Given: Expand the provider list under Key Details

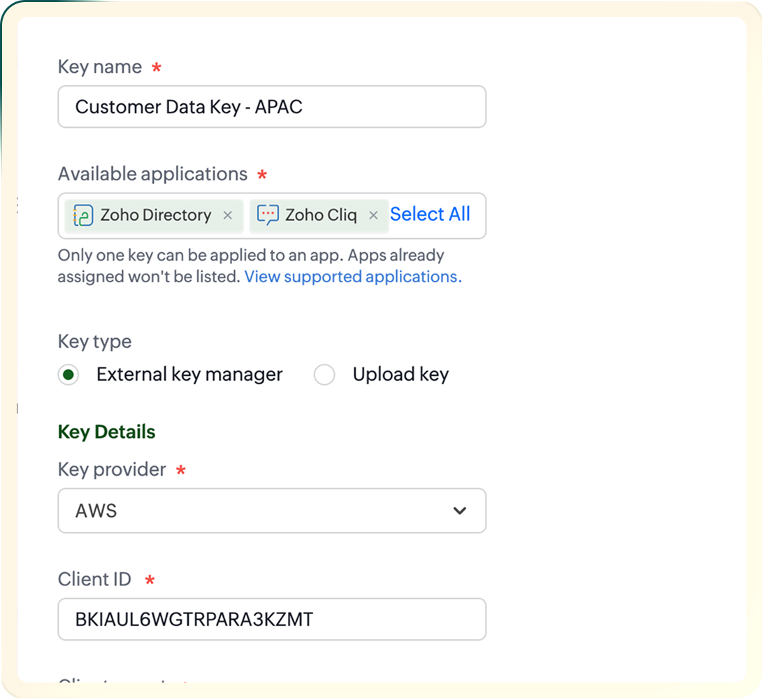Looking at the screenshot, I should (x=272, y=511).
